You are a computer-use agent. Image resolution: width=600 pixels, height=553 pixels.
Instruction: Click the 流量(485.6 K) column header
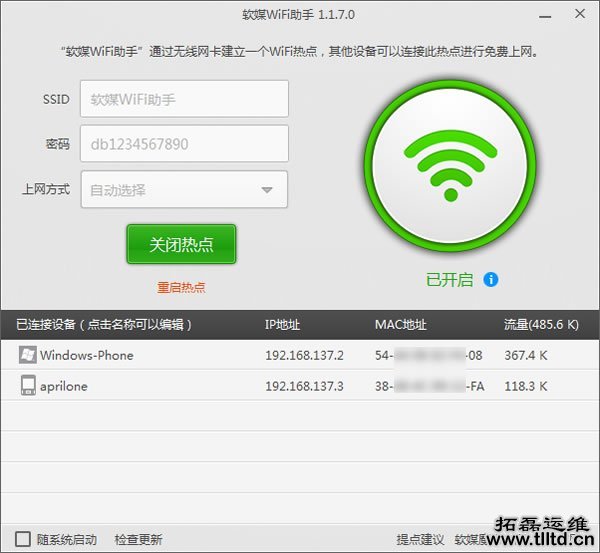(x=541, y=325)
